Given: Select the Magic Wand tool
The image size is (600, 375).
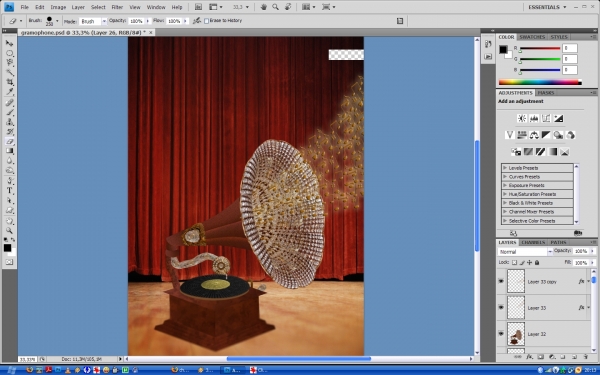Looking at the screenshot, I should click(9, 72).
